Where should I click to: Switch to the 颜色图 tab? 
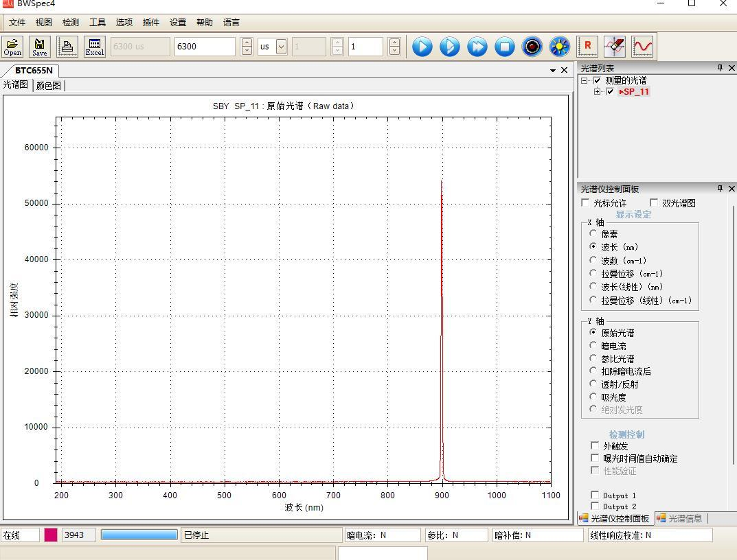48,86
